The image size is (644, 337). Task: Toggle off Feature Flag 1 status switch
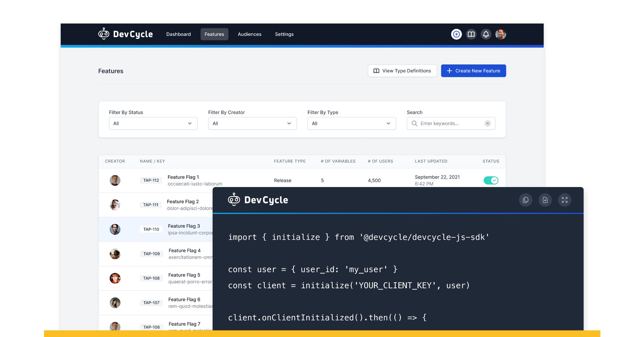(491, 180)
